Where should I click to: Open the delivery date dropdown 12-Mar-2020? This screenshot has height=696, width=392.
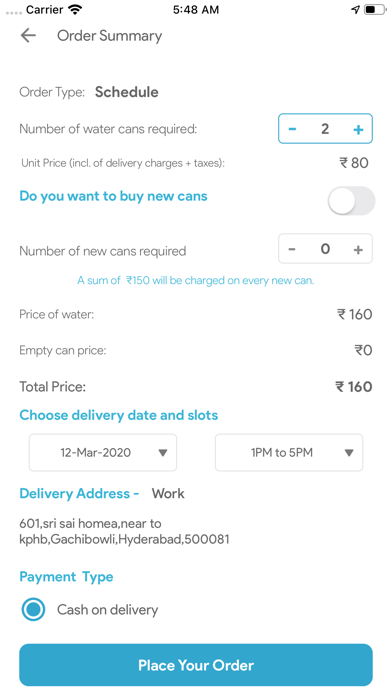(103, 452)
